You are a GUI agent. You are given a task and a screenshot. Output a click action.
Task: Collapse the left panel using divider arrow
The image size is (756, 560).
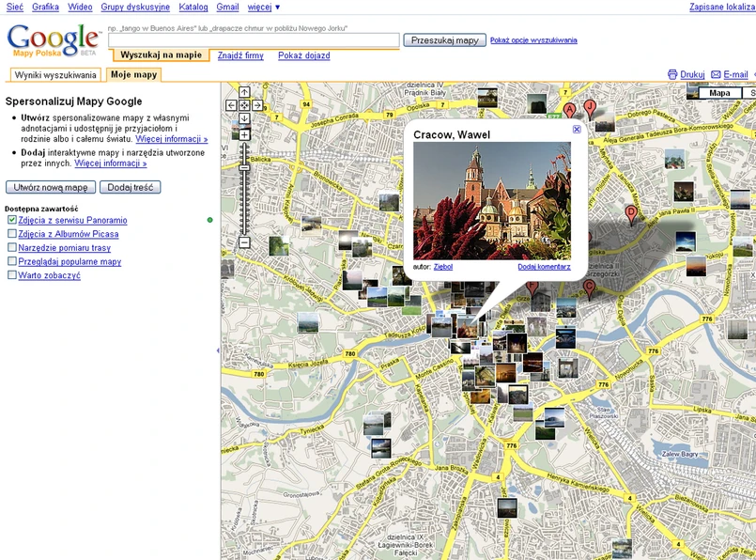tap(218, 350)
